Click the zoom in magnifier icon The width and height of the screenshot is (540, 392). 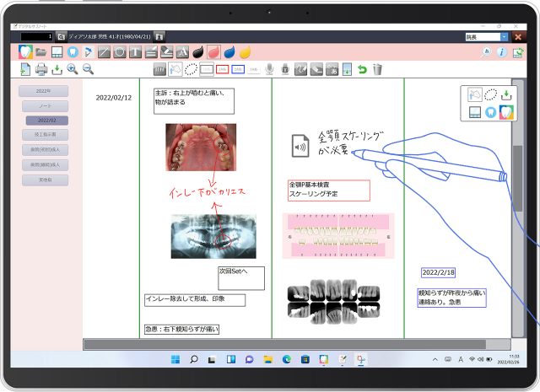[x=73, y=69]
